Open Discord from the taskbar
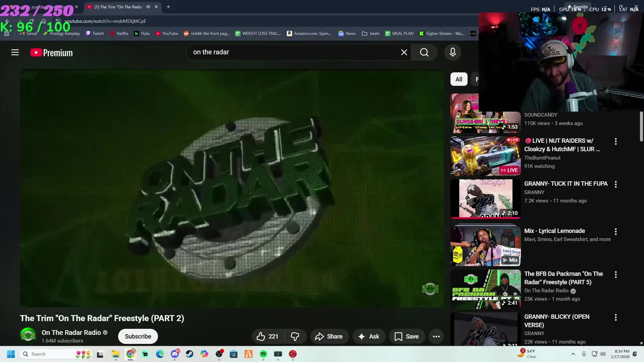Image resolution: width=644 pixels, height=362 pixels. 175,354
